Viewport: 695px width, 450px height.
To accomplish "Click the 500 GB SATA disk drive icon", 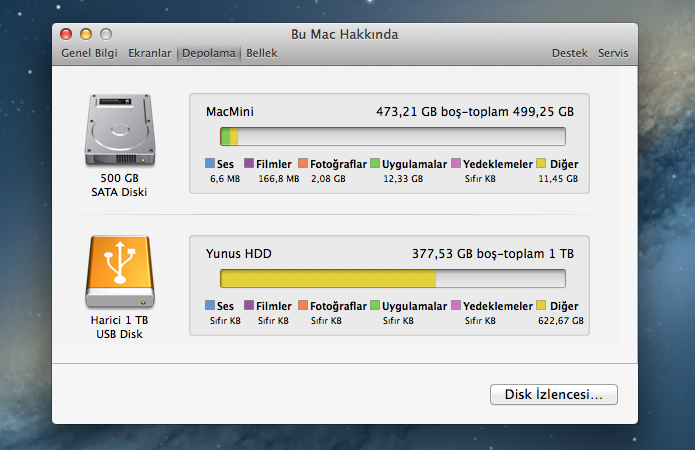I will pyautogui.click(x=120, y=130).
